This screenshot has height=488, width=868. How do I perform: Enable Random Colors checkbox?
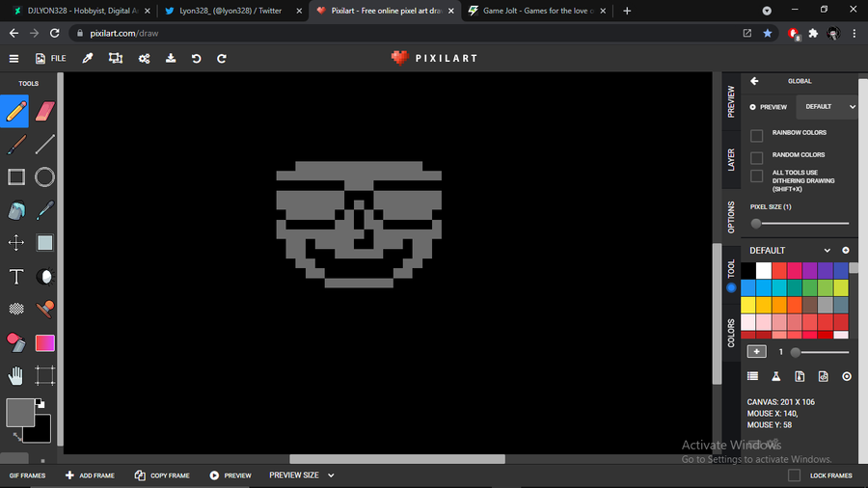(756, 158)
